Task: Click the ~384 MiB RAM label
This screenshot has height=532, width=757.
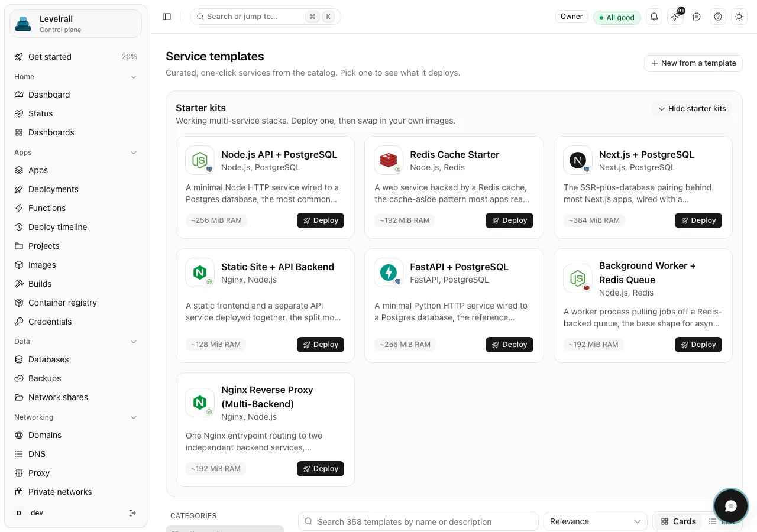Action: pos(594,220)
